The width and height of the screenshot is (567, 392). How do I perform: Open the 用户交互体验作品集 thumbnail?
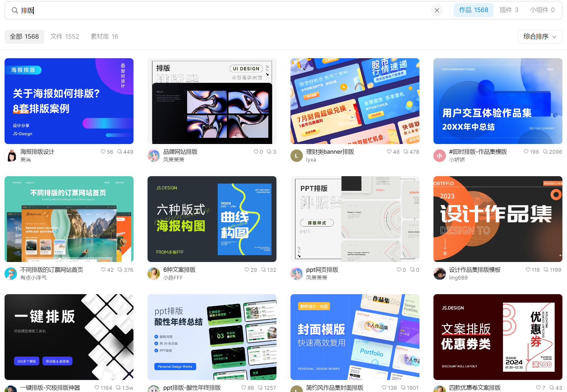(498, 101)
